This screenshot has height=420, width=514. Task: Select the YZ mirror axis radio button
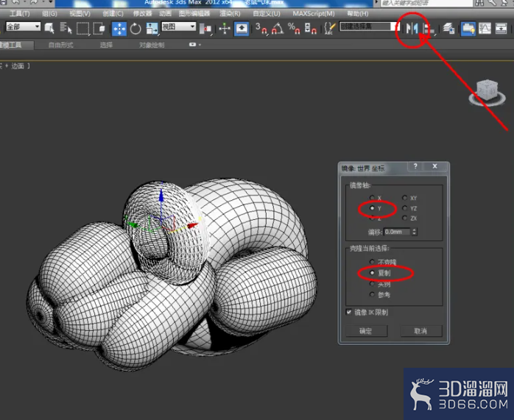pos(404,208)
